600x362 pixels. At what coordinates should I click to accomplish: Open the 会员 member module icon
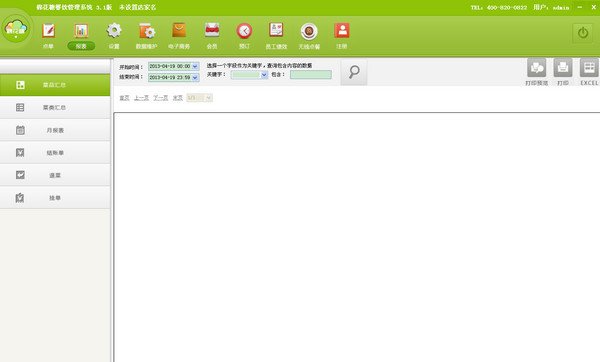tap(212, 30)
